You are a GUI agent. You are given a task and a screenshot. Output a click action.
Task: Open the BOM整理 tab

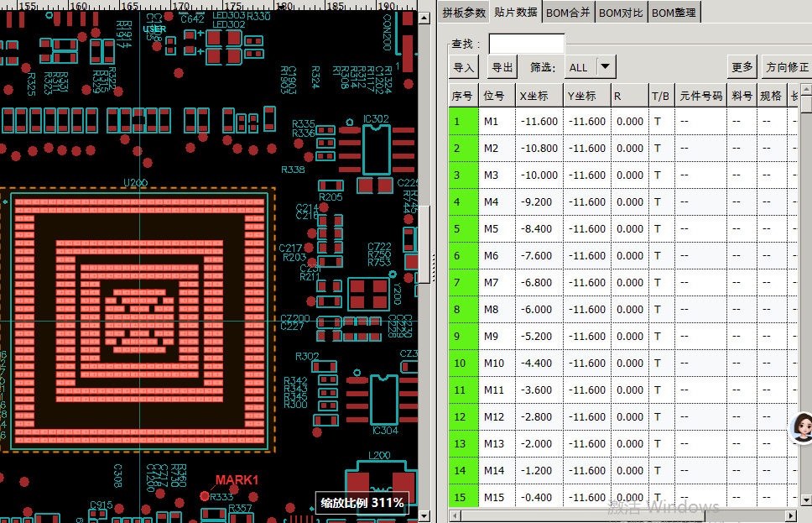(674, 13)
